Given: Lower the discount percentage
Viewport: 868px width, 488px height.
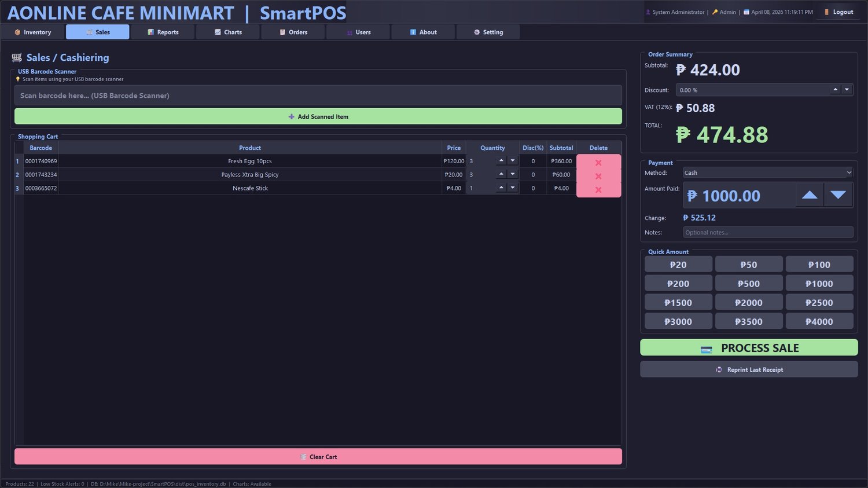Looking at the screenshot, I should (x=847, y=90).
